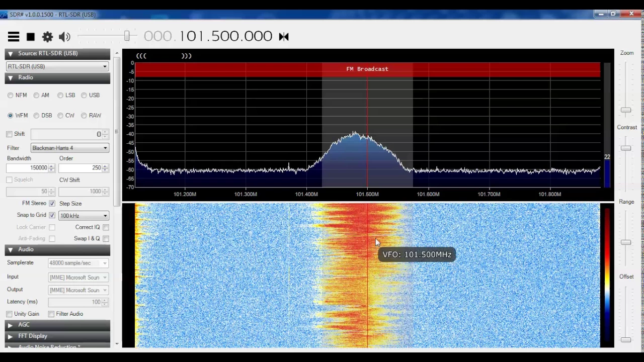
Task: Click the tuning style icon beside frequency
Action: [284, 36]
